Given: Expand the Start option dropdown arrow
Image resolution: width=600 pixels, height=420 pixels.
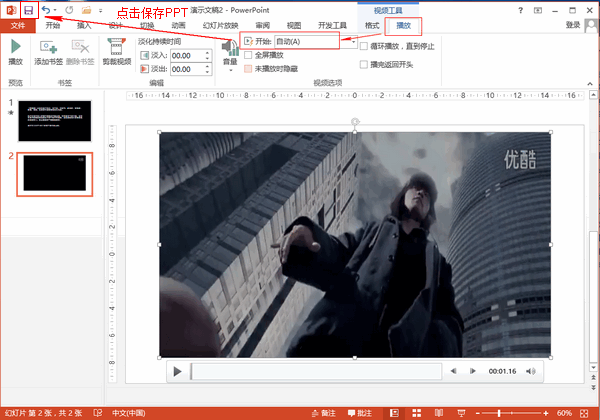Looking at the screenshot, I should coord(354,41).
